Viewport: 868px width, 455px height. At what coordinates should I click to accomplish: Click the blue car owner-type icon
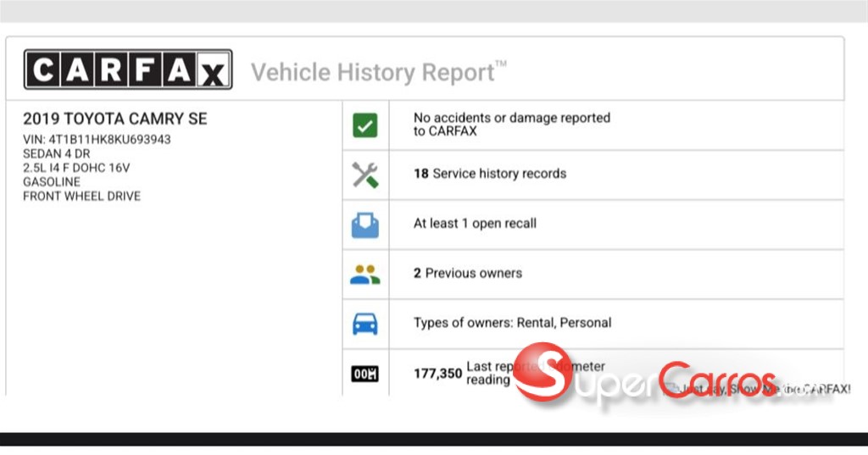point(365,324)
